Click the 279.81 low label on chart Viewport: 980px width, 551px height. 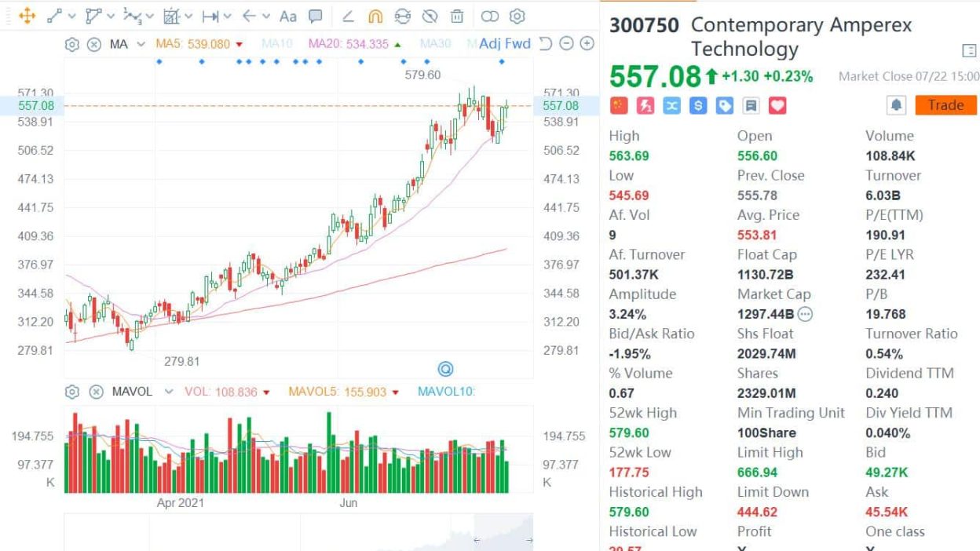(x=181, y=362)
